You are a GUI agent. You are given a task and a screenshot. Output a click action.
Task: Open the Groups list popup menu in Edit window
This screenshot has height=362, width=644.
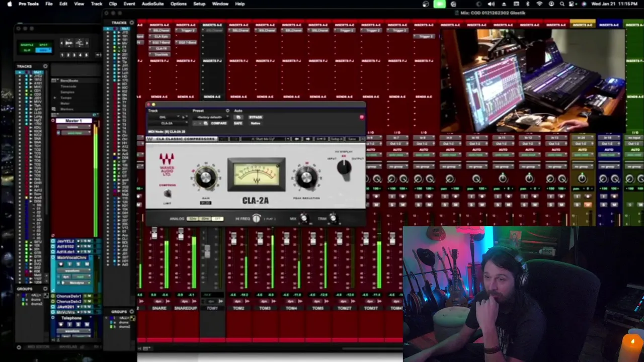[45, 289]
